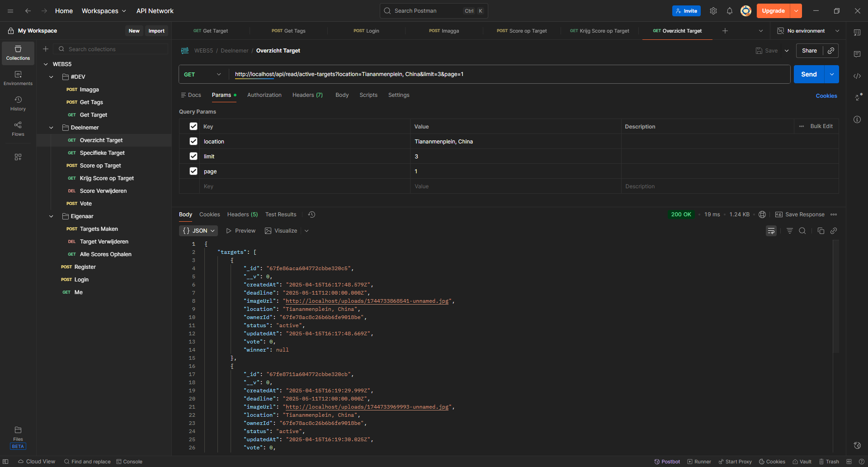868x467 pixels.
Task: Open the code snippet panel
Action: (x=858, y=76)
